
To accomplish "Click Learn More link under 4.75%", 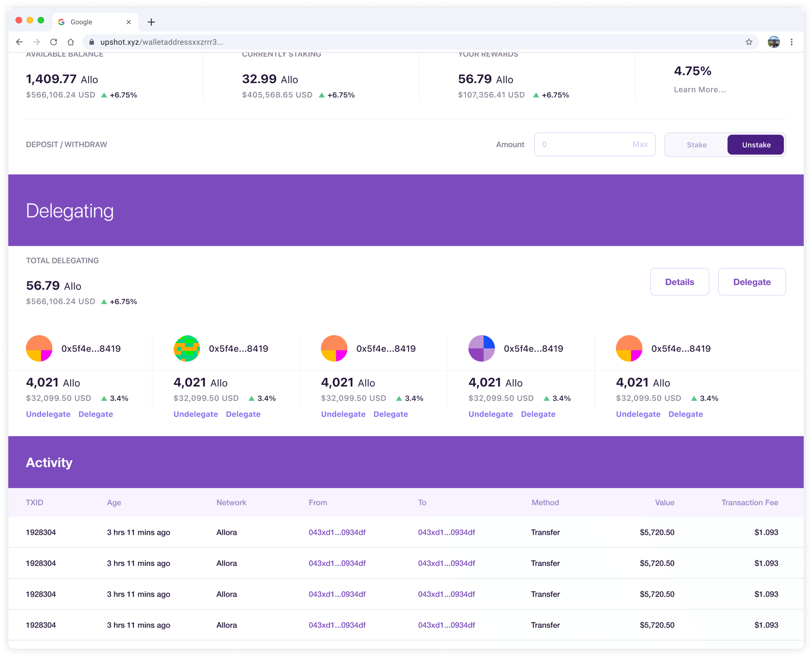I will (700, 90).
